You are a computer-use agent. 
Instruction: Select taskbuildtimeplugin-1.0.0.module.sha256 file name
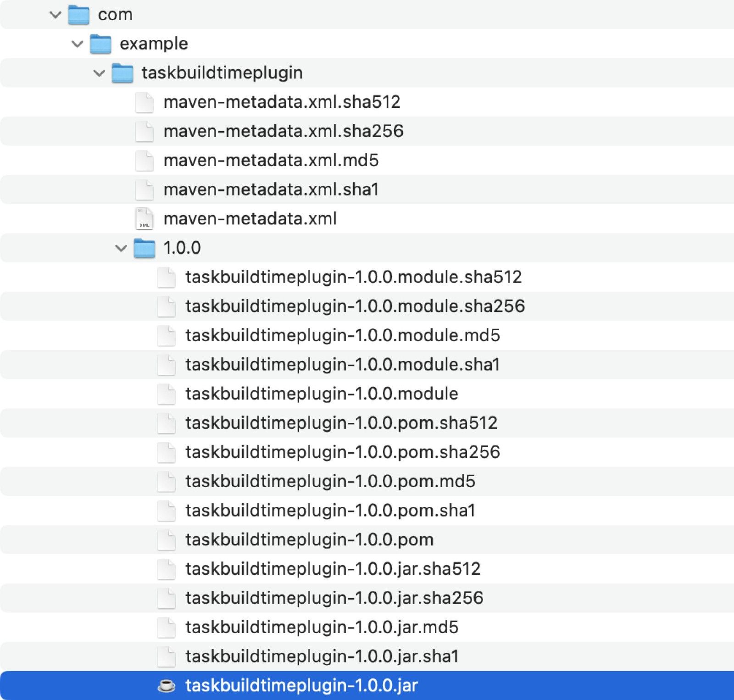355,306
